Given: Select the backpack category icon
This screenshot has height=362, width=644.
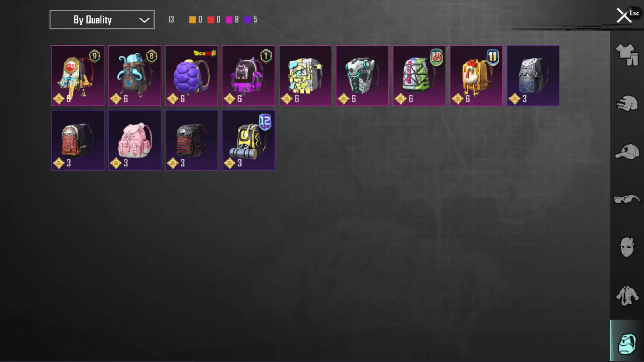Looking at the screenshot, I should coord(627,343).
